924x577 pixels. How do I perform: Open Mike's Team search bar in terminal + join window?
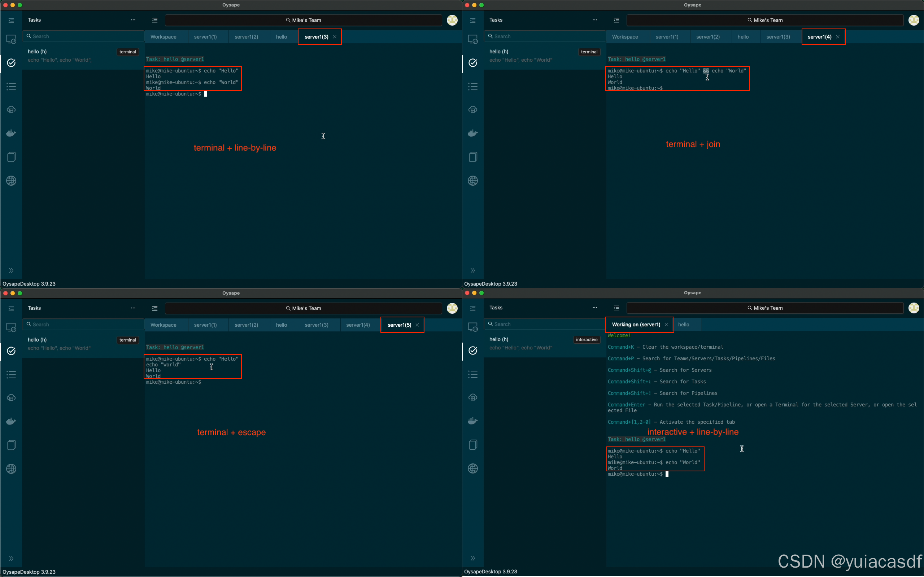pos(765,20)
